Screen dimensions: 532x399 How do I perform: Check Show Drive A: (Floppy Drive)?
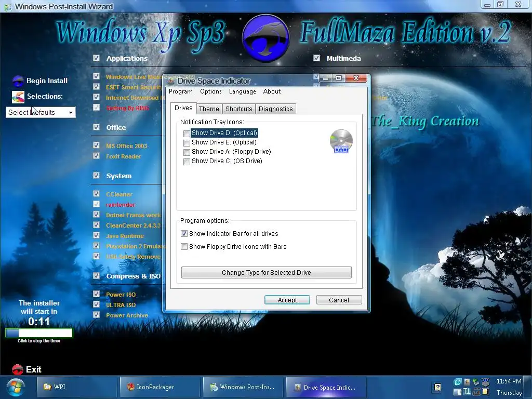tap(187, 152)
